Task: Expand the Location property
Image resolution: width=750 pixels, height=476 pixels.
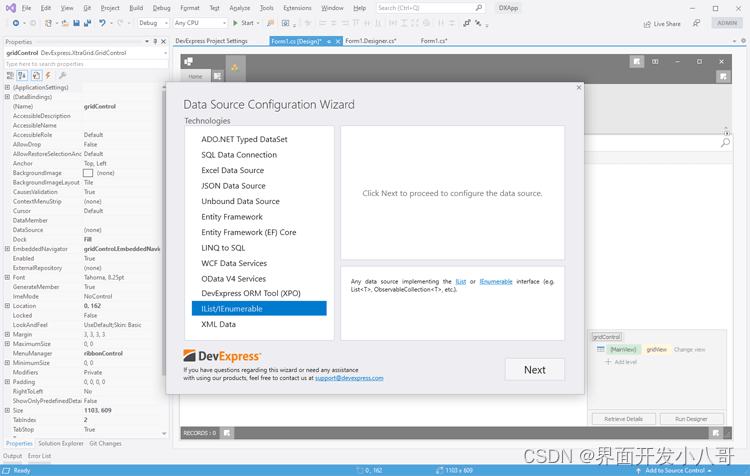Action: pyautogui.click(x=7, y=306)
